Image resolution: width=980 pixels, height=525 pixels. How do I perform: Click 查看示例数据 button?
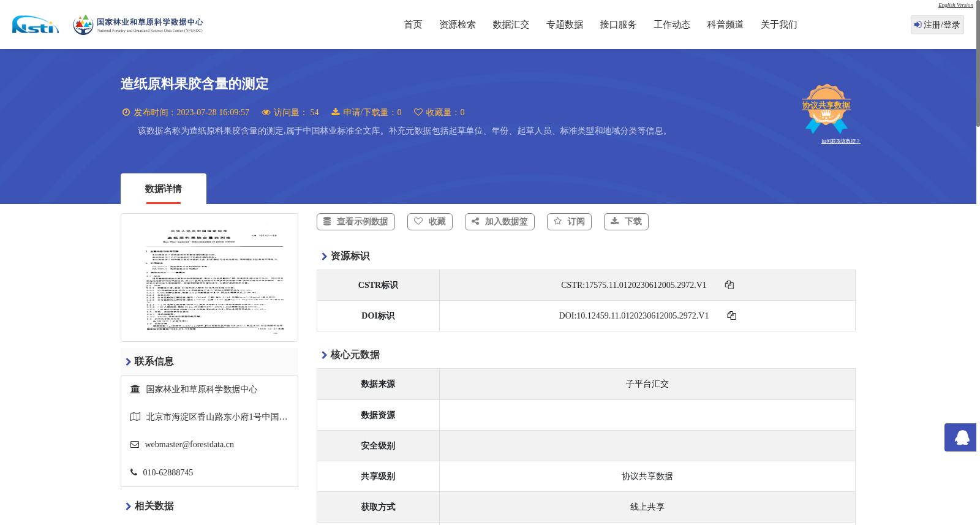356,222
